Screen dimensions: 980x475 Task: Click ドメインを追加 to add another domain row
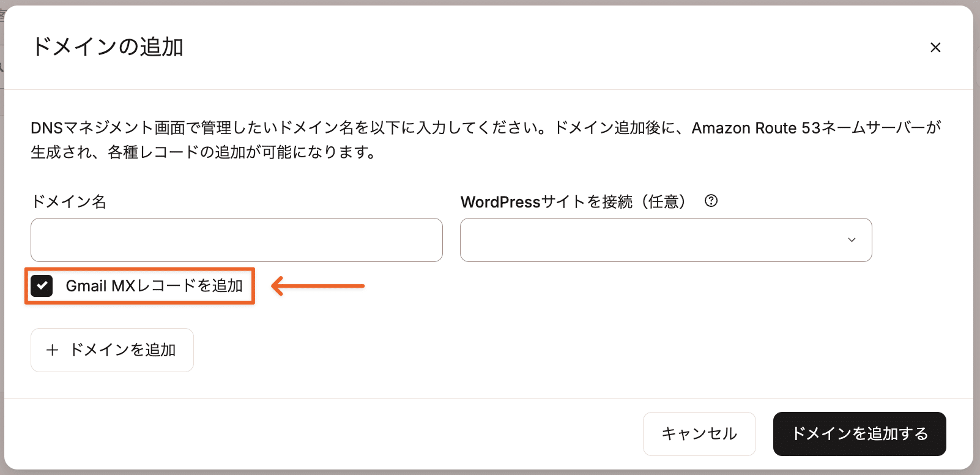pyautogui.click(x=112, y=350)
